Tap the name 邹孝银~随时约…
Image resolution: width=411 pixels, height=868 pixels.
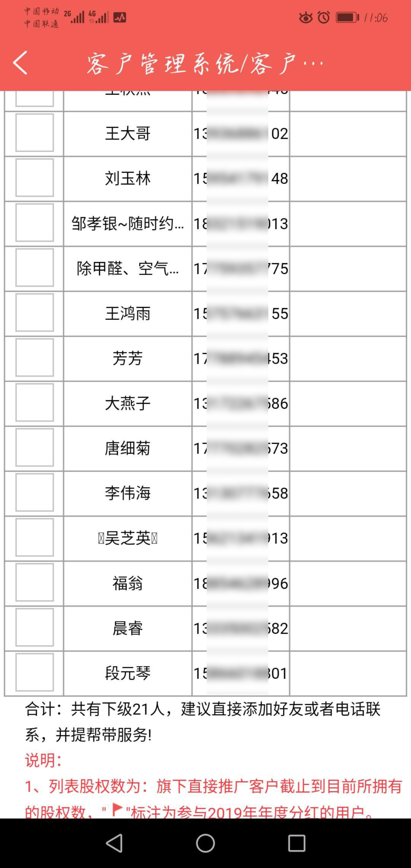pyautogui.click(x=128, y=223)
